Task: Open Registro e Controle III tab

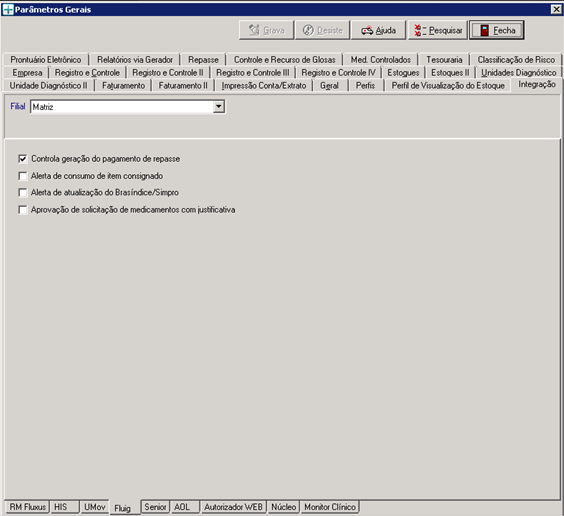Action: click(253, 73)
